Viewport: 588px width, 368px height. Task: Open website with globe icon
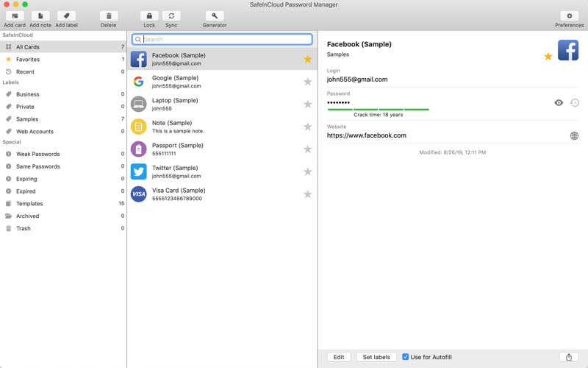574,135
